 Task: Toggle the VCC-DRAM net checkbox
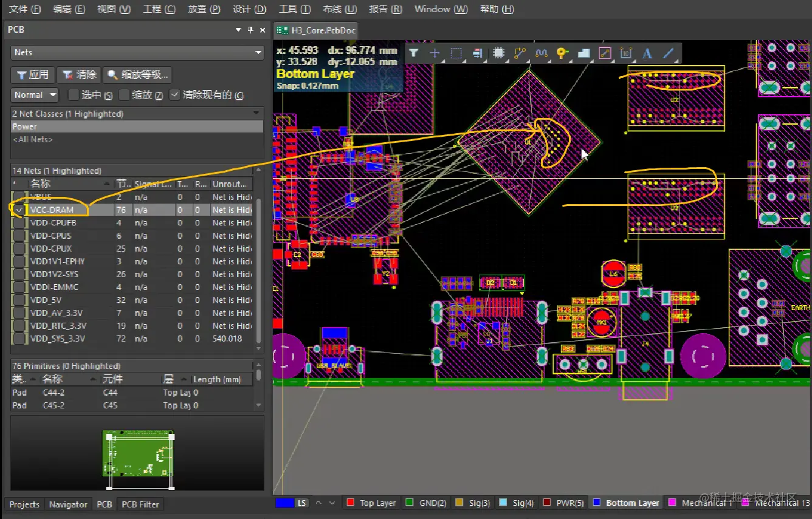click(19, 210)
